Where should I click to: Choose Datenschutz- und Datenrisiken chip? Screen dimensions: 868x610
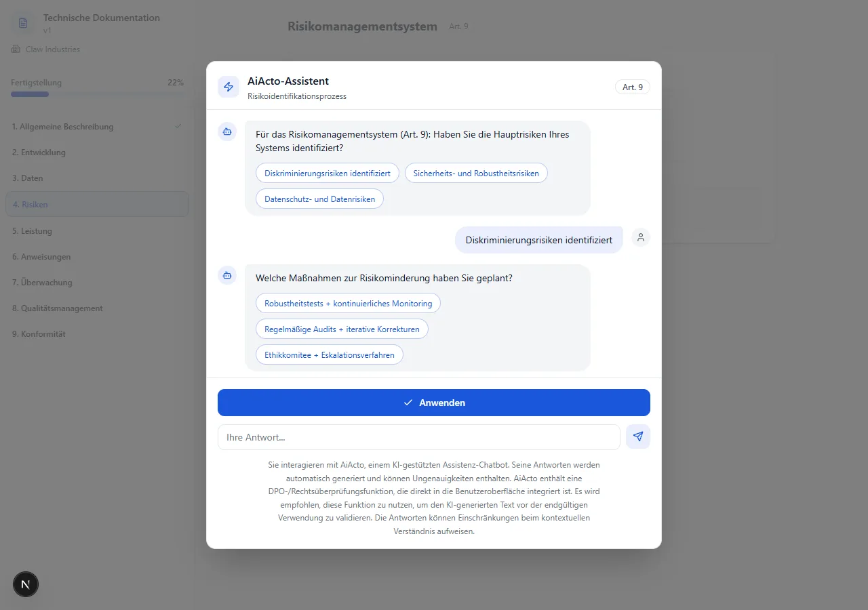[x=319, y=199]
